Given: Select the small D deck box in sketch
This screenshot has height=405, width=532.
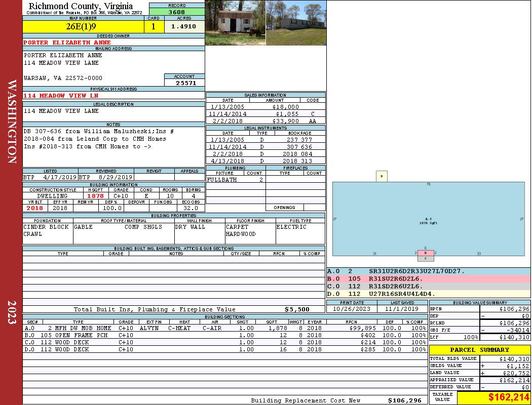Looking at the screenshot, I should pos(382,176).
